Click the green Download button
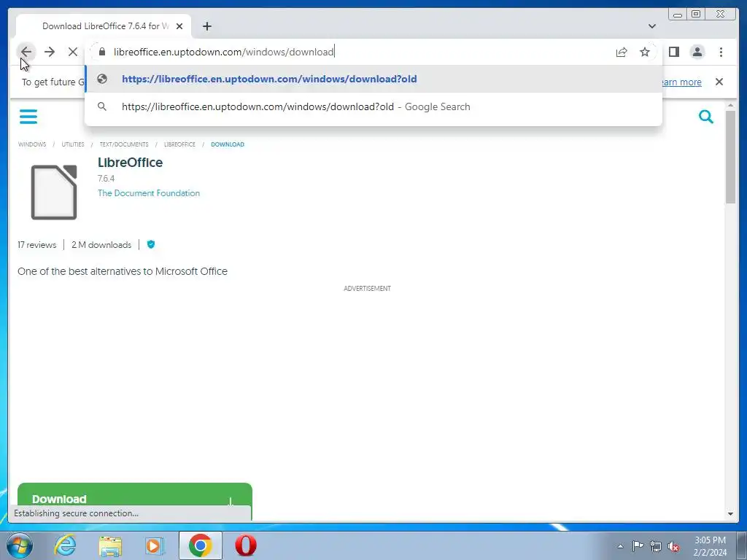The height and width of the screenshot is (560, 747). [135, 498]
